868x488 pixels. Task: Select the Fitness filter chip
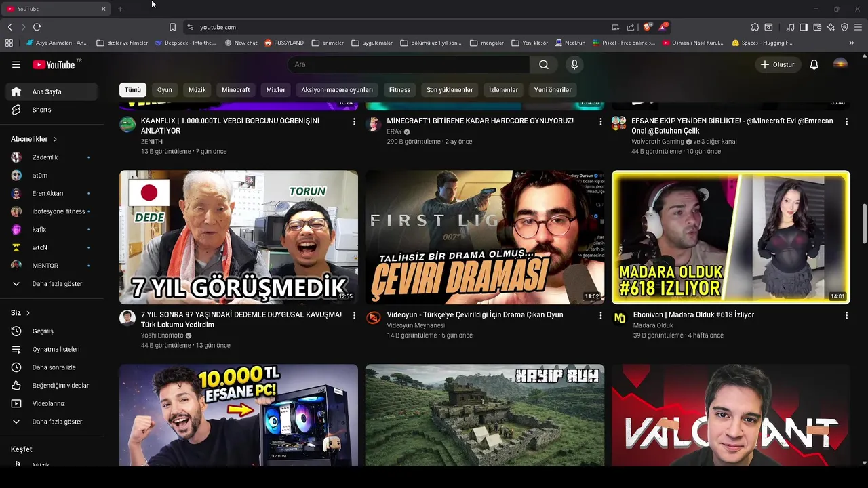click(x=399, y=89)
